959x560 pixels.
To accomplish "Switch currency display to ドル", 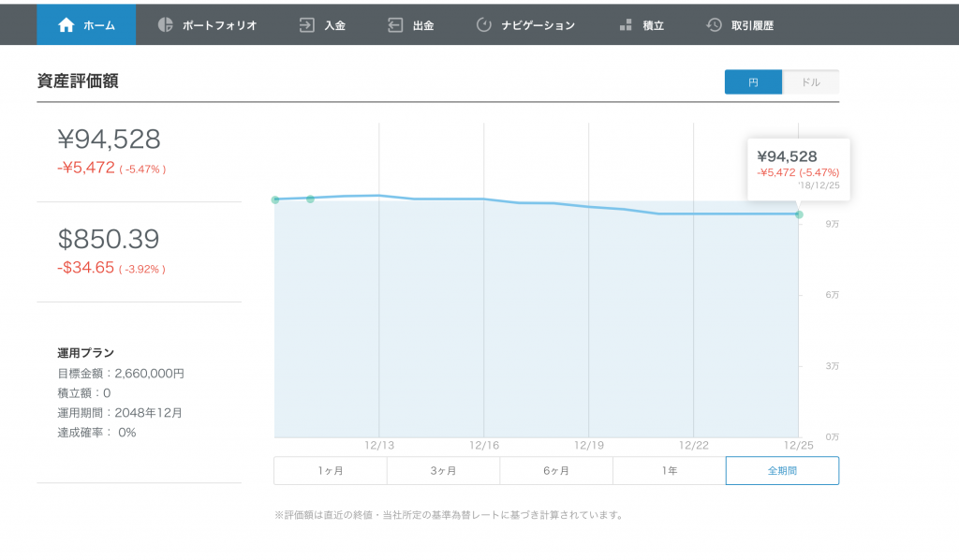I will point(810,81).
